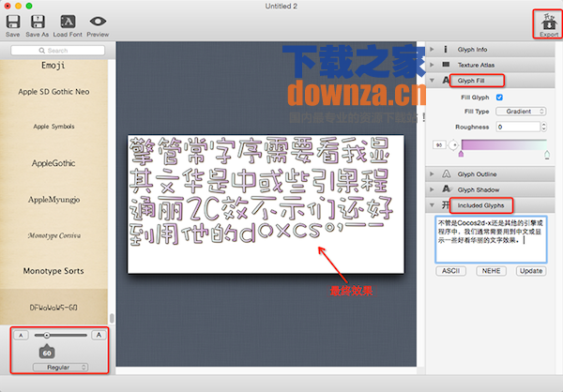Screen dimensions: 563x392
Task: Collapse the Included Glyphs section triangle
Action: (432, 205)
